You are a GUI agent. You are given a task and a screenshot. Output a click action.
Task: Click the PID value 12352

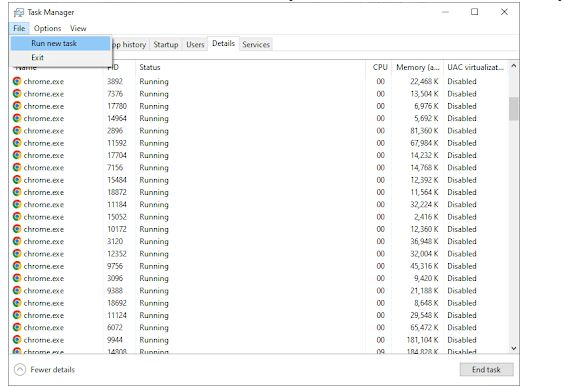pyautogui.click(x=117, y=254)
